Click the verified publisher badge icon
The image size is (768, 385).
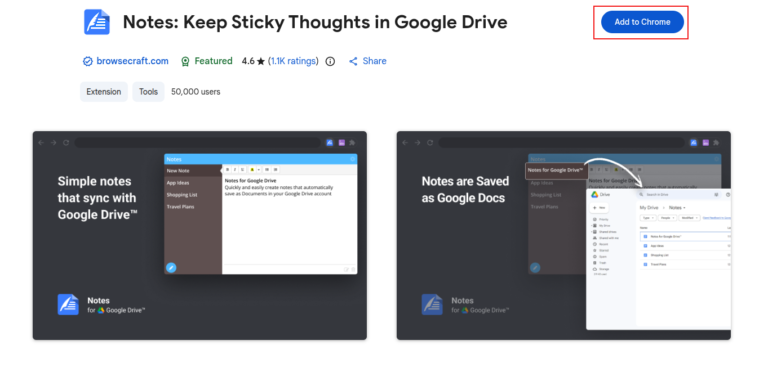[x=88, y=61]
